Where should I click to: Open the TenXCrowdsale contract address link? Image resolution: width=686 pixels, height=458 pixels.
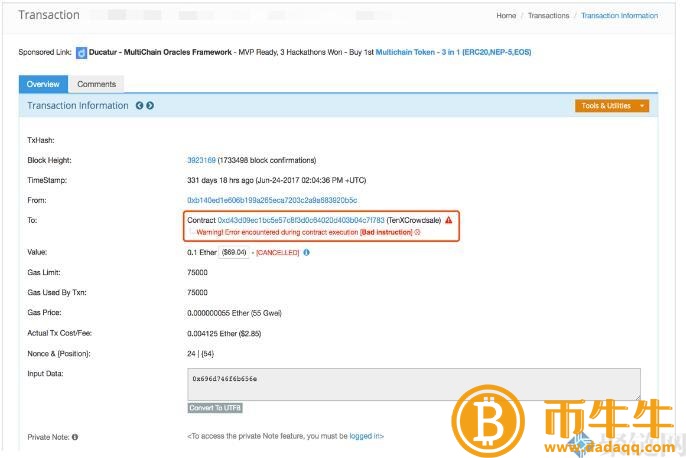301,220
